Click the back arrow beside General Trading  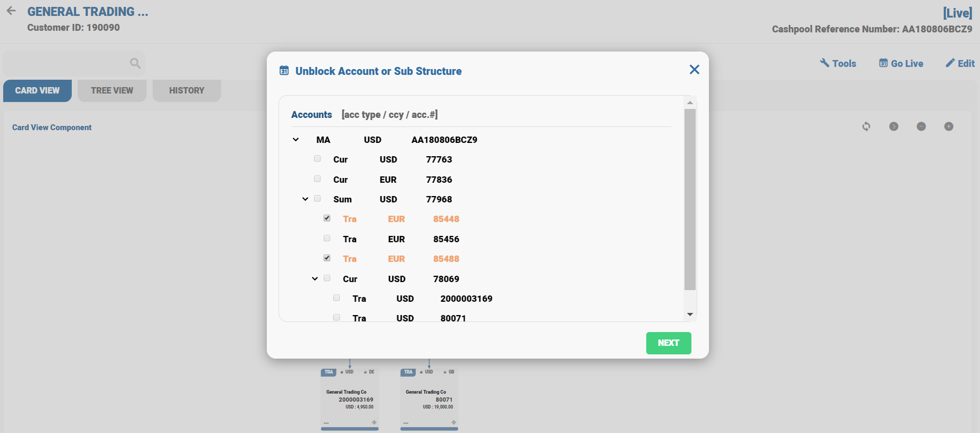click(11, 11)
